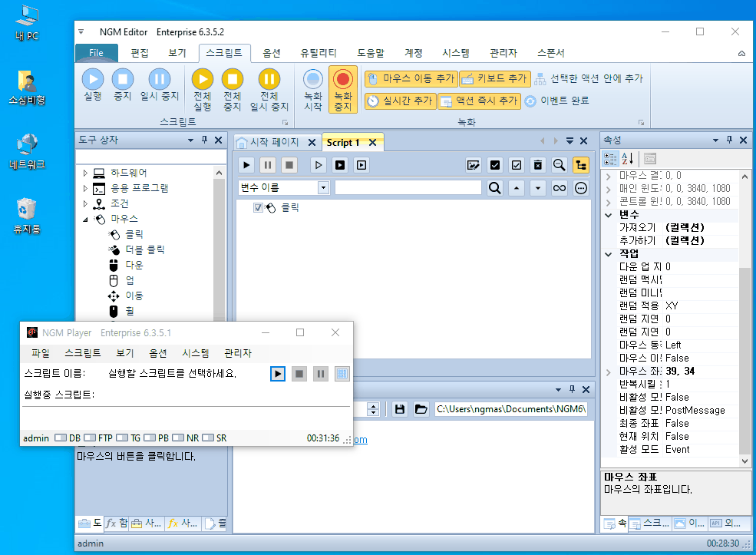Click the File button in the ribbon
This screenshot has width=756, height=555.
pyautogui.click(x=97, y=52)
